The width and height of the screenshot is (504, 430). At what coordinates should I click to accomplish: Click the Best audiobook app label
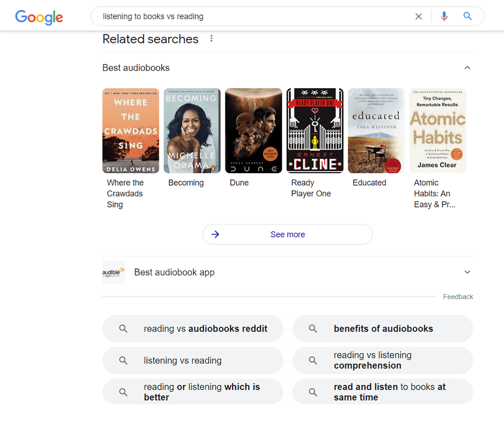pyautogui.click(x=174, y=272)
